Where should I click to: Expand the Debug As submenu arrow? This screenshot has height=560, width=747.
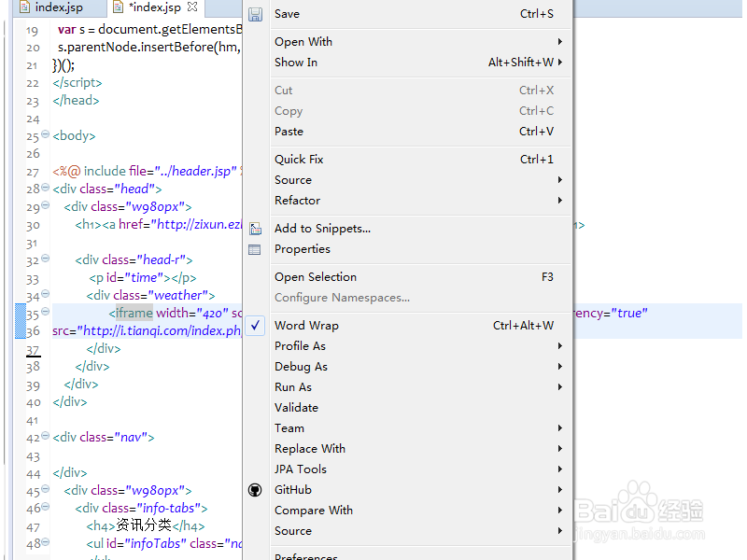point(560,367)
